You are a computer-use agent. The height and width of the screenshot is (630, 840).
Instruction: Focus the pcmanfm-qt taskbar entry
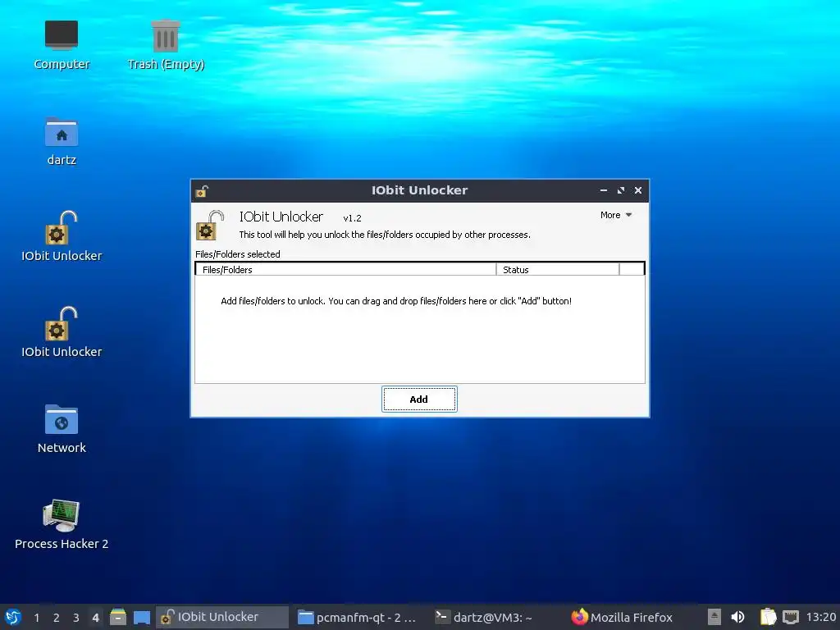click(x=358, y=617)
